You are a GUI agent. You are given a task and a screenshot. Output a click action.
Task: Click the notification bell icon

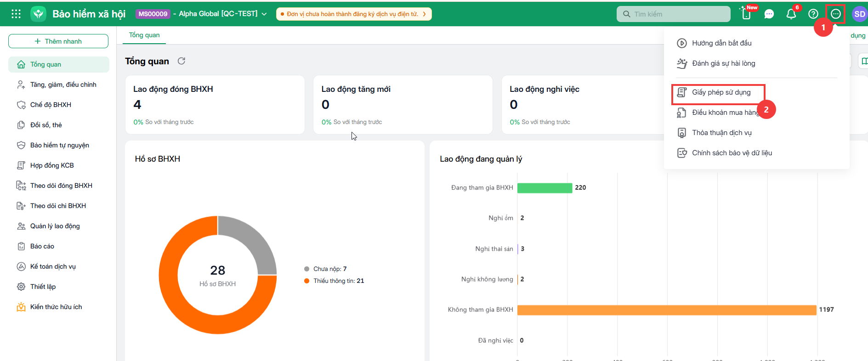[x=791, y=14]
